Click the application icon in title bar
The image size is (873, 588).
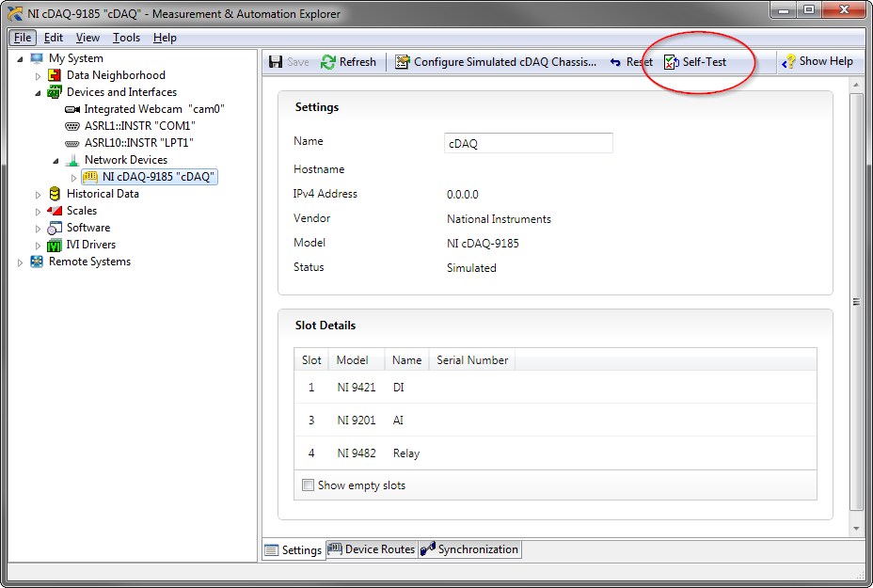[x=15, y=13]
